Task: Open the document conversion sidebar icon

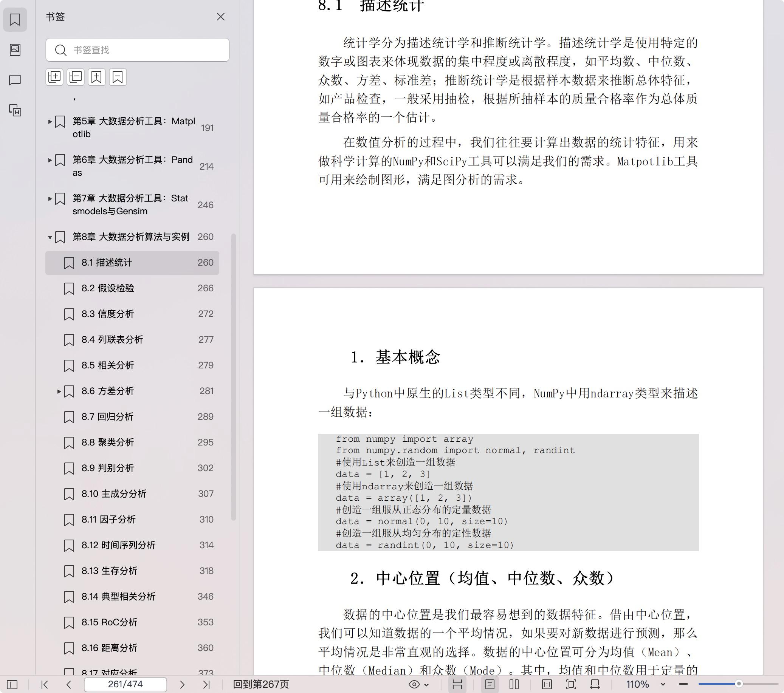Action: pos(15,110)
